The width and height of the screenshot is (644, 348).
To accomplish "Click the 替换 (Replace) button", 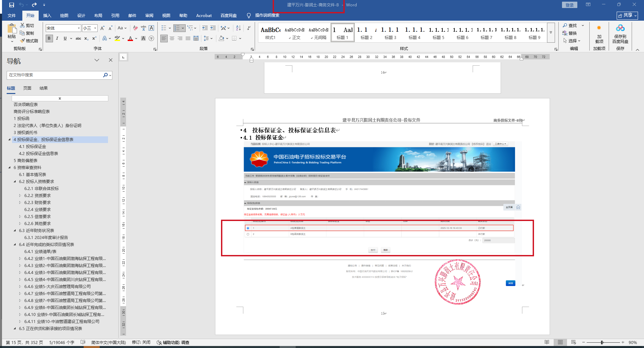I will [x=570, y=33].
